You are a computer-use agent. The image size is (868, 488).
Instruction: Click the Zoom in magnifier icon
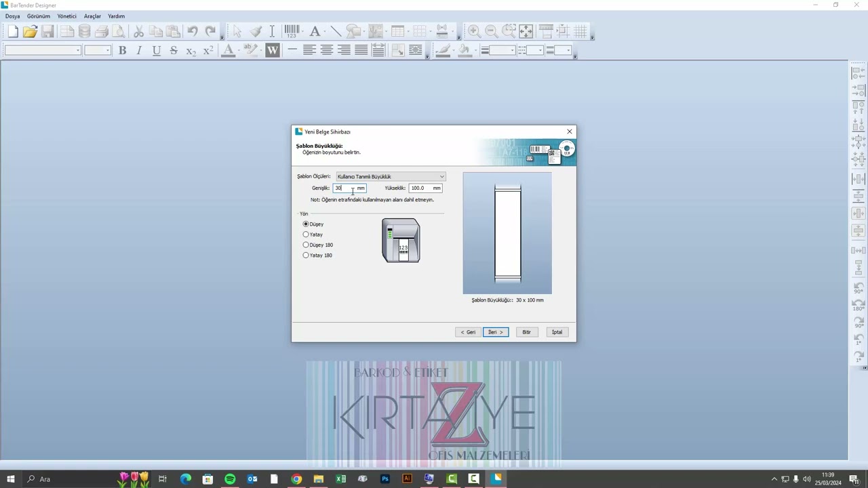[x=474, y=31]
